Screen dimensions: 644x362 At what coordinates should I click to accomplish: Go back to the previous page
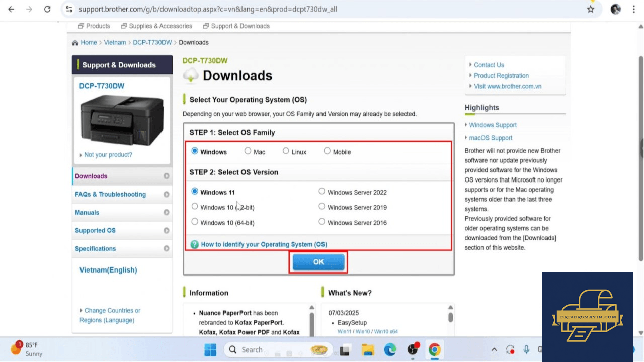[x=11, y=9]
